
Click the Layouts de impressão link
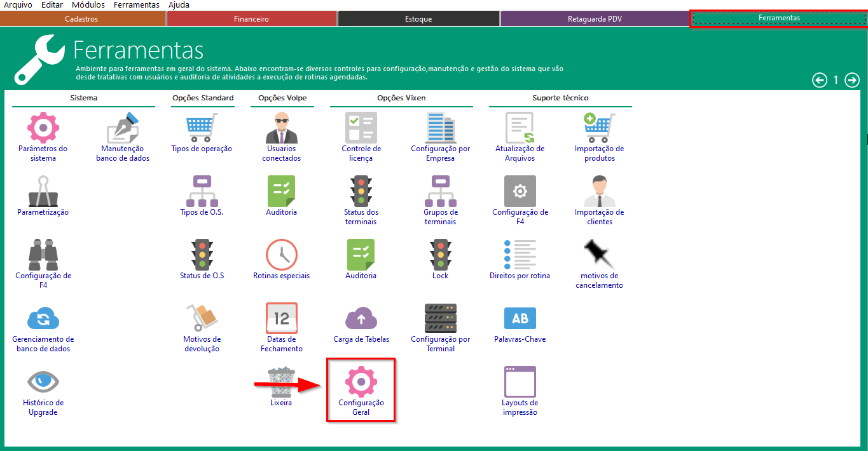point(520,407)
